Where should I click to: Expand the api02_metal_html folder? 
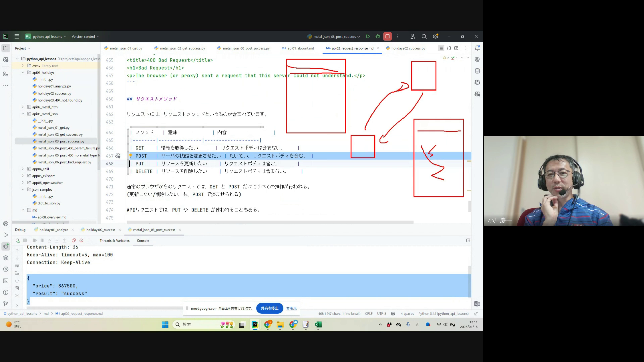[23, 107]
